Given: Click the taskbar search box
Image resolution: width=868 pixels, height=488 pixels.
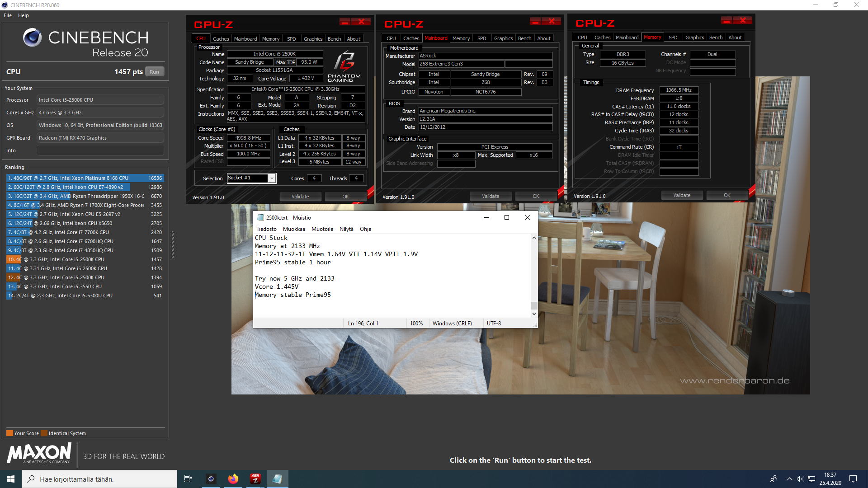Looking at the screenshot, I should coord(99,479).
